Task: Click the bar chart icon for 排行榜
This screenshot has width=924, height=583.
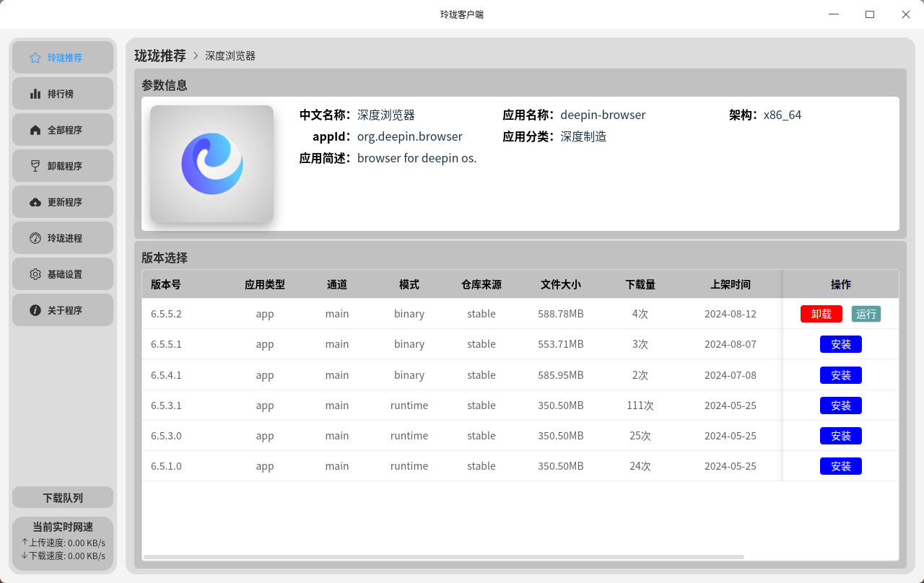Action: click(35, 94)
